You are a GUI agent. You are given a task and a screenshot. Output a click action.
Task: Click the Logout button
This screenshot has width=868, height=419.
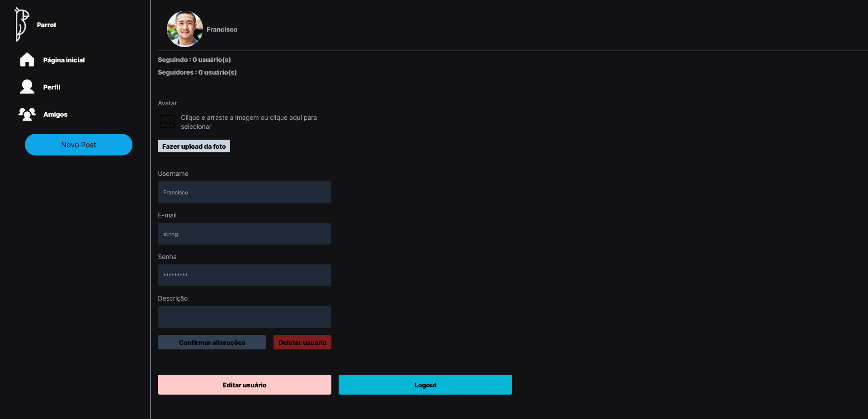coord(425,385)
